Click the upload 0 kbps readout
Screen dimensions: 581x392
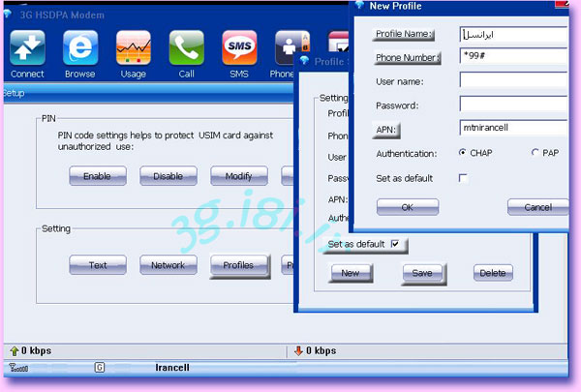click(x=37, y=350)
